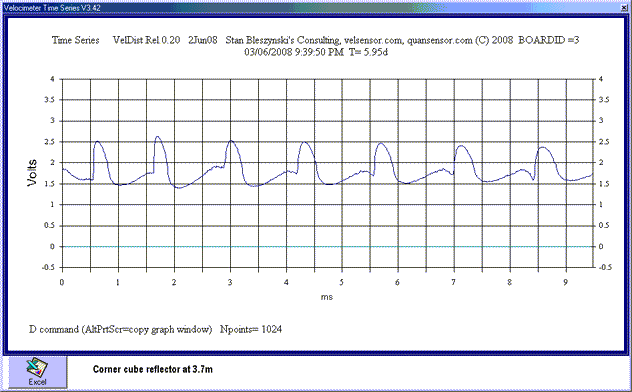Click the 'ms' x-axis label
632x392 pixels.
[327, 297]
